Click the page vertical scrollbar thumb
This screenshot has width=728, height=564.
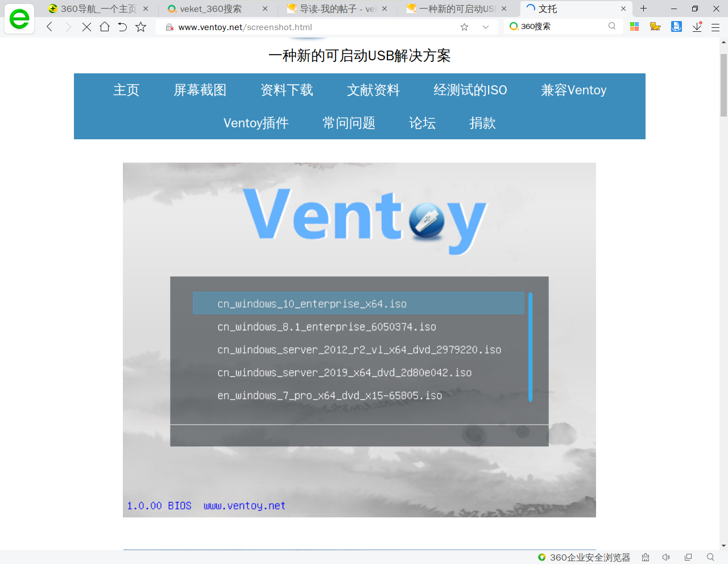tap(723, 85)
